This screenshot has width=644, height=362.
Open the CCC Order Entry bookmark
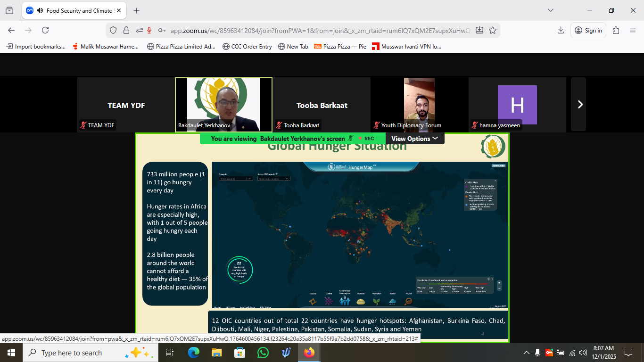coord(247,46)
